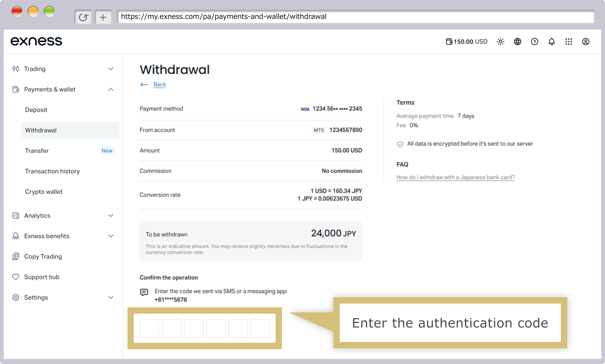Toggle the light/dark theme sun icon

pos(500,42)
